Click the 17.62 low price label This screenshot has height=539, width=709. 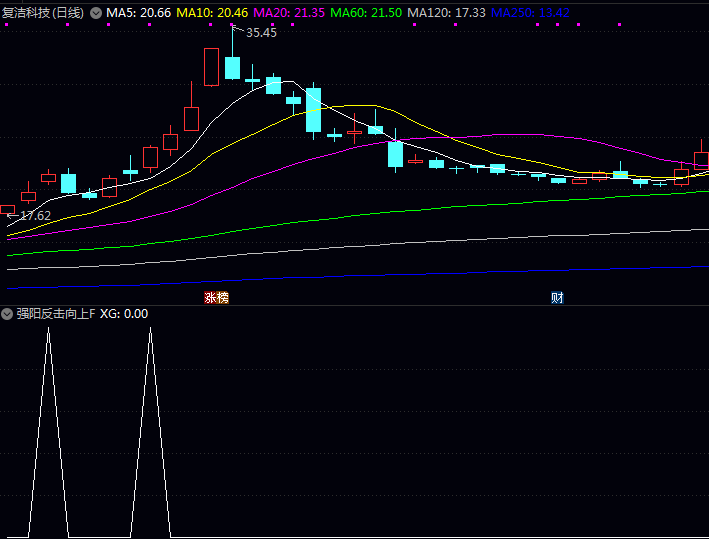[35, 215]
